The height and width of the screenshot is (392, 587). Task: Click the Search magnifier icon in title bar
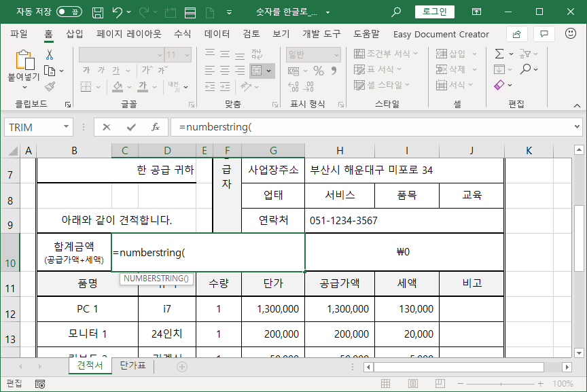(395, 12)
